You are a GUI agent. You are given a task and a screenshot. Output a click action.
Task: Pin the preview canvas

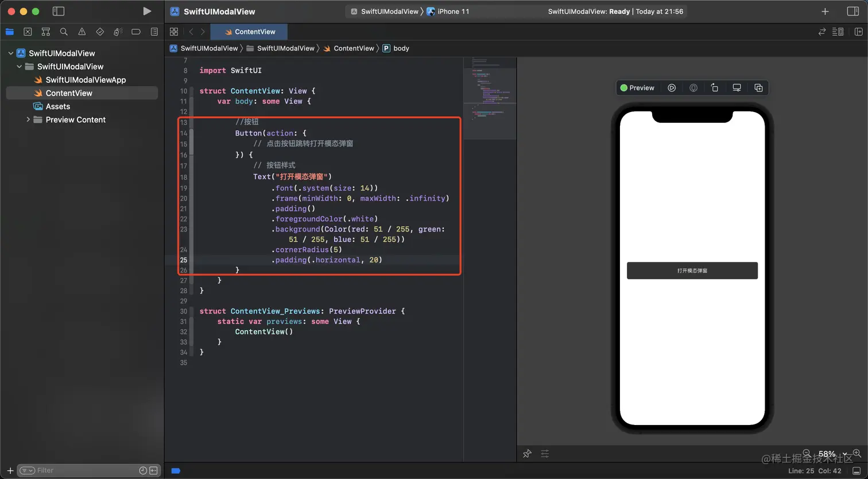pos(527,454)
